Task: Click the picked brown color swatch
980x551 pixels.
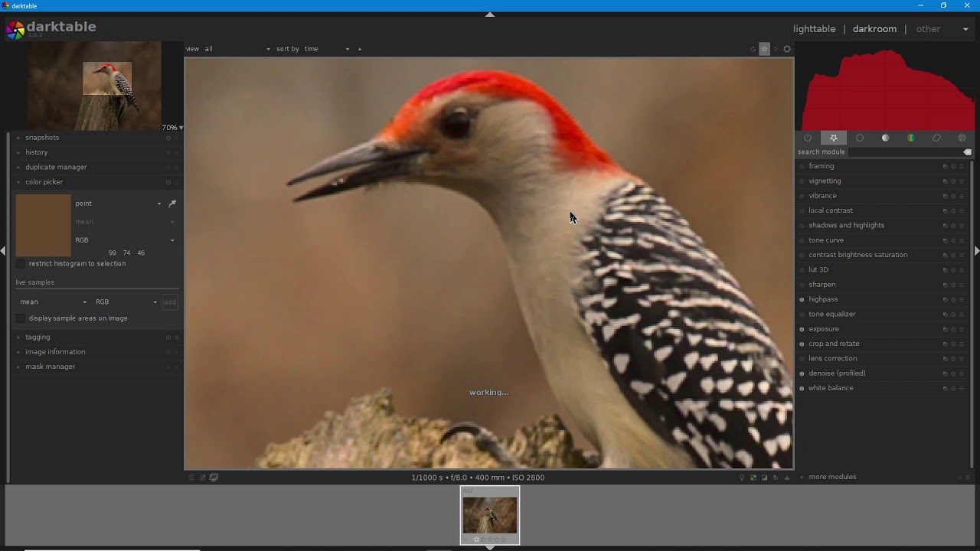Action: (43, 226)
